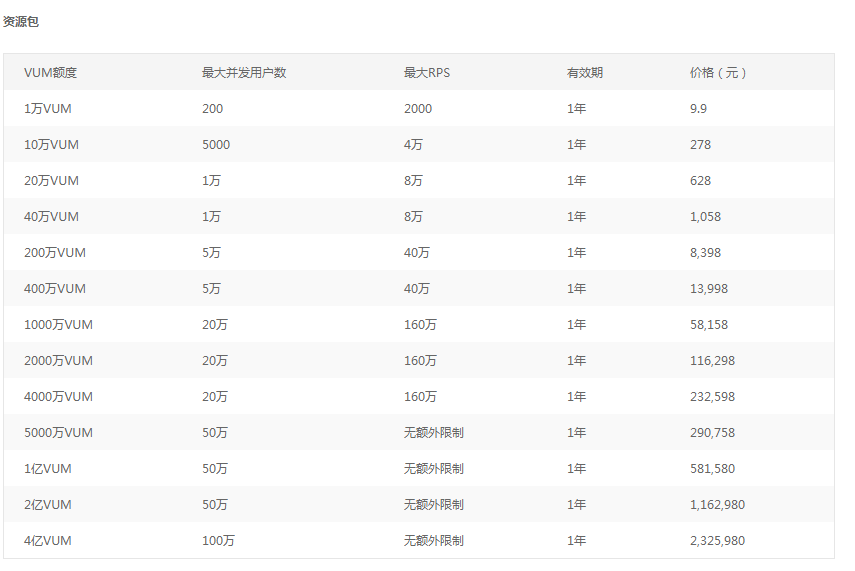The width and height of the screenshot is (855, 571).
Task: Click the price 1,058
Action: pyautogui.click(x=705, y=217)
